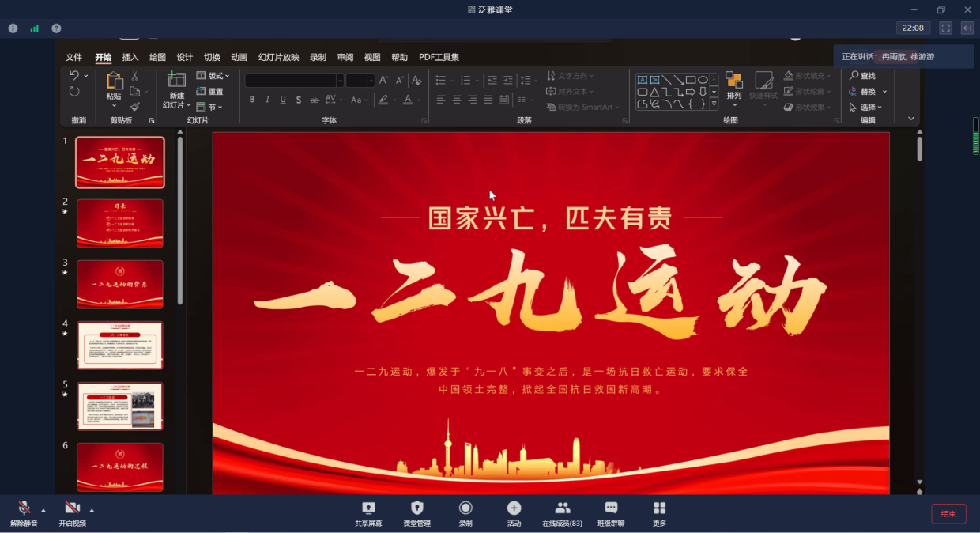Open the Activities (活动) plus icon
The height and width of the screenshot is (533, 980).
[x=514, y=508]
